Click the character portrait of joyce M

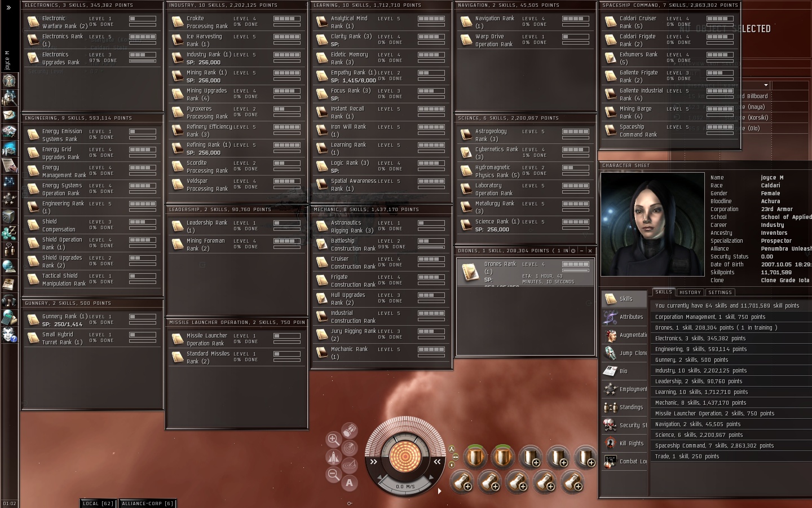pyautogui.click(x=652, y=224)
